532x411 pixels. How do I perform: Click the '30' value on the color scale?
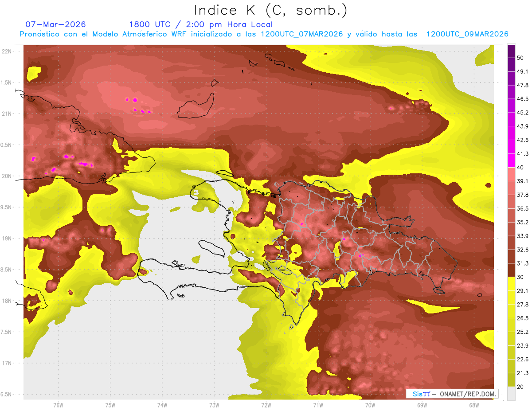click(x=521, y=277)
